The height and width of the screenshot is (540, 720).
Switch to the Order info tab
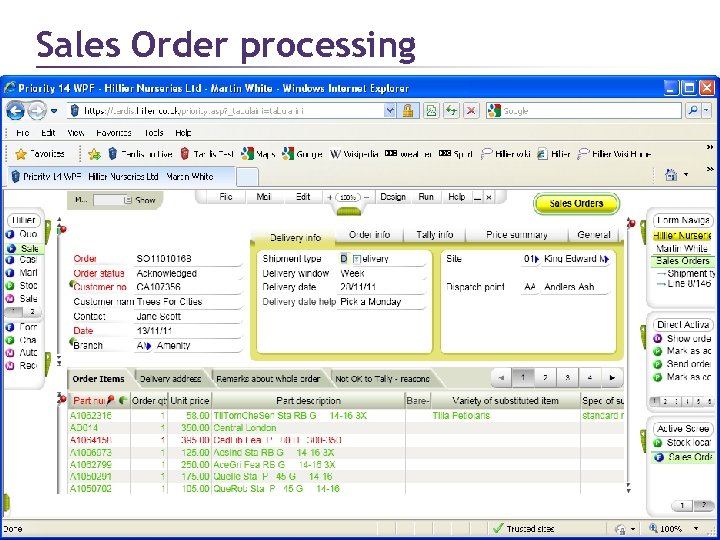point(369,235)
